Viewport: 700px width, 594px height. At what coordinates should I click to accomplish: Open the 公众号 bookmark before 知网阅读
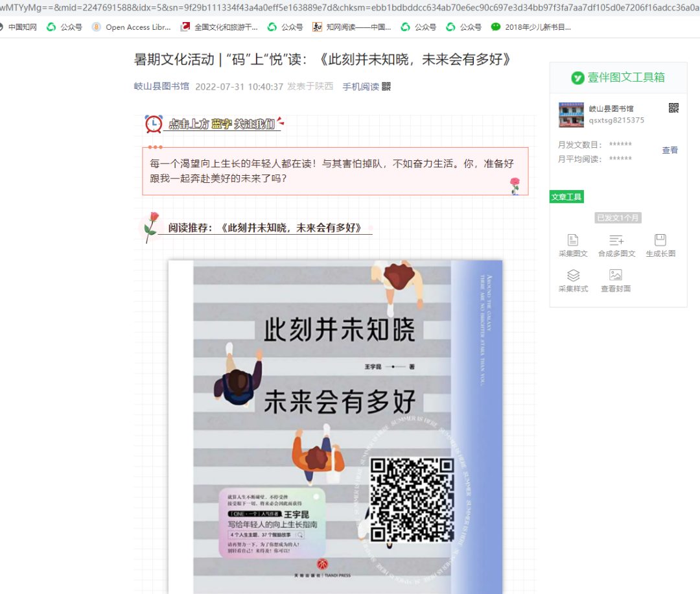tap(285, 27)
